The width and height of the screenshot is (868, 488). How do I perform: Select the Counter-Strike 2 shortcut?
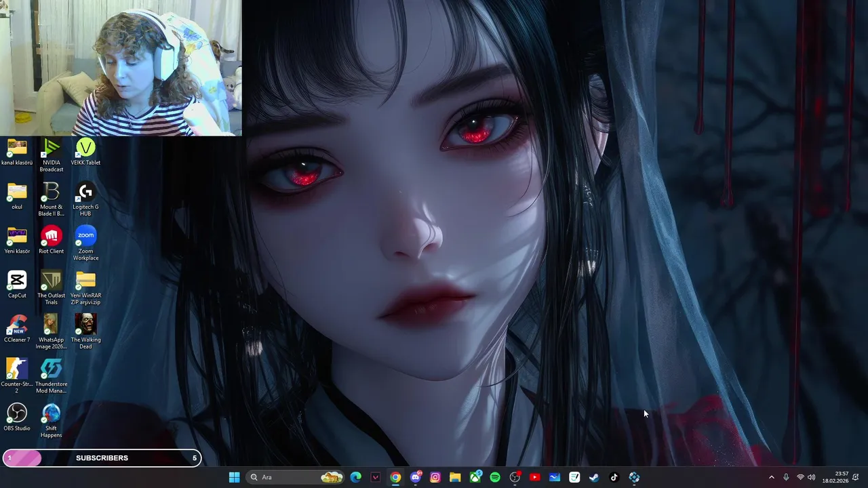pos(17,376)
